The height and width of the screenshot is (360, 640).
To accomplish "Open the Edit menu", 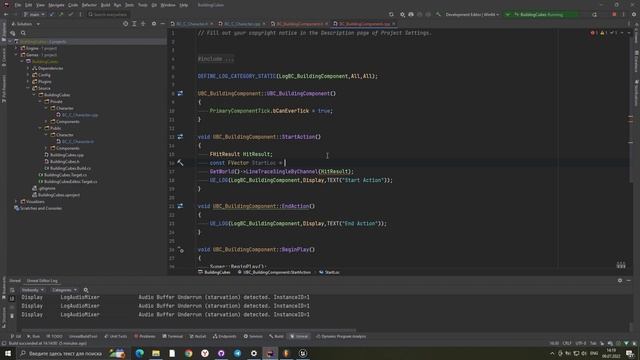I will point(29,5).
